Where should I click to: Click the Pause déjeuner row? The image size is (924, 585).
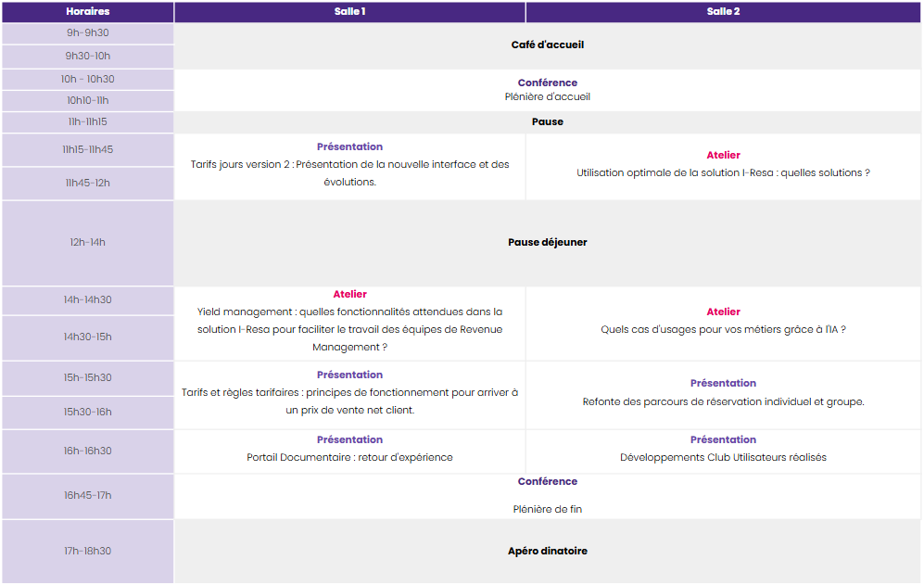(x=547, y=242)
